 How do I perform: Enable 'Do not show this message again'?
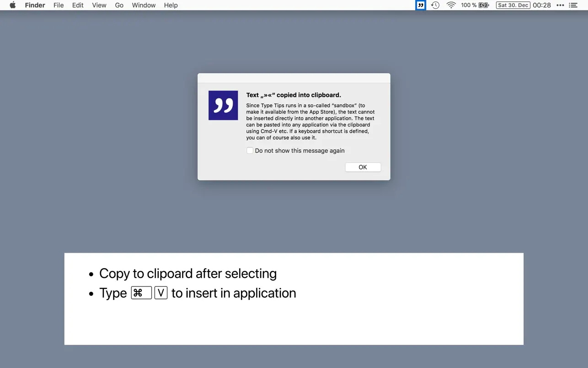[x=250, y=150]
